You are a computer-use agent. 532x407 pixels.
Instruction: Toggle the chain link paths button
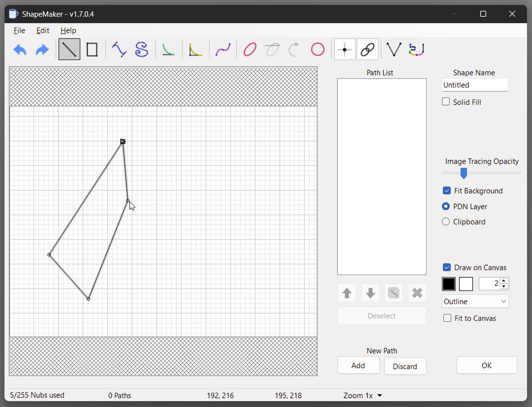[x=367, y=49]
